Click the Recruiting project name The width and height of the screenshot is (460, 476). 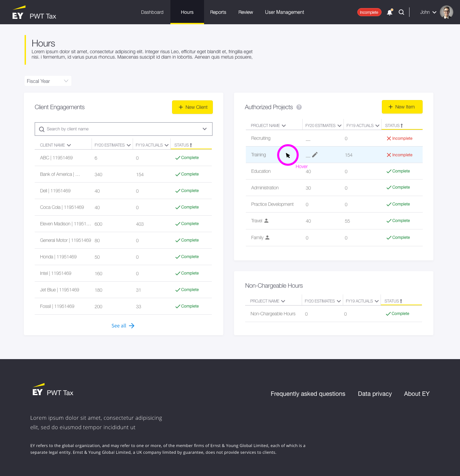[261, 138]
